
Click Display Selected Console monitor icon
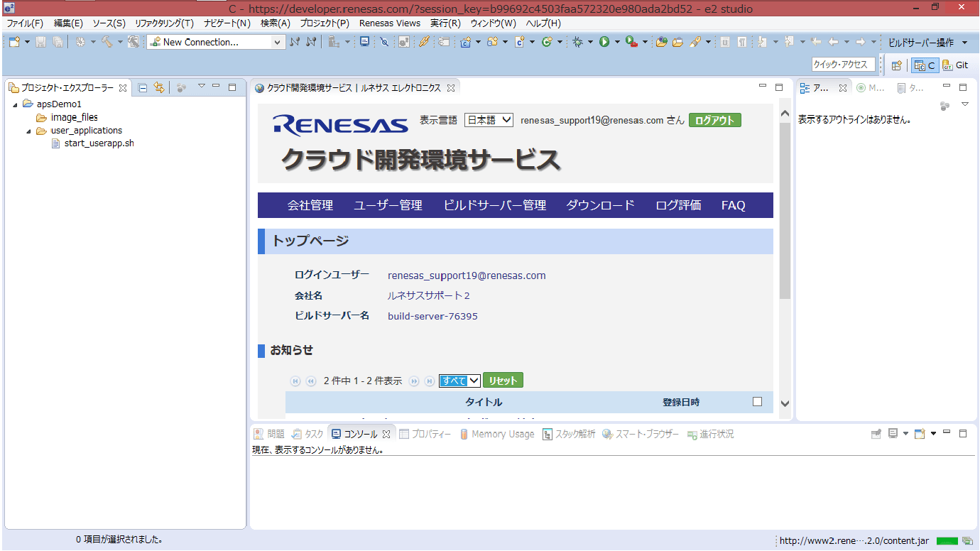point(893,434)
